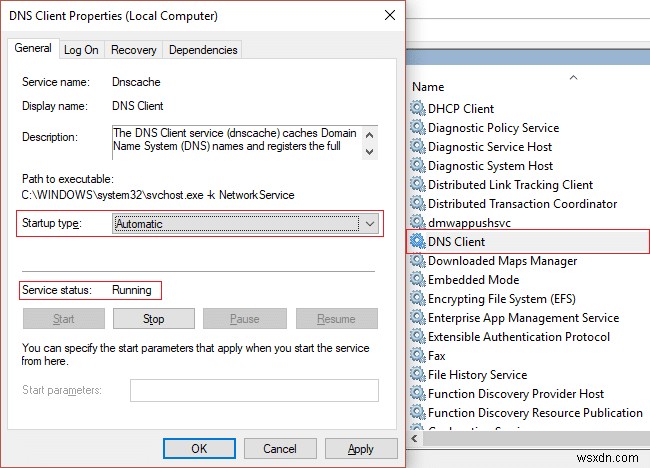Click the Downloaded Maps Manager gear icon
The width and height of the screenshot is (650, 468).
click(417, 261)
